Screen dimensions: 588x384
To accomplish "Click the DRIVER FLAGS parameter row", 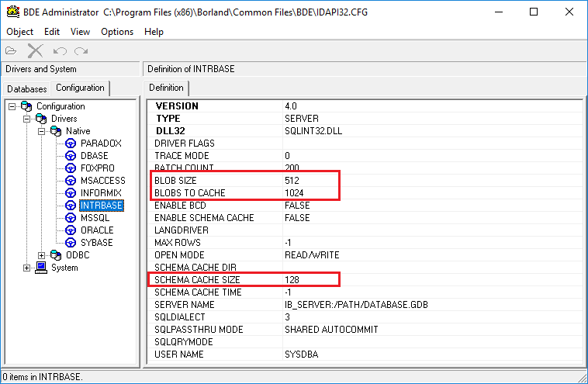I will tap(365, 144).
